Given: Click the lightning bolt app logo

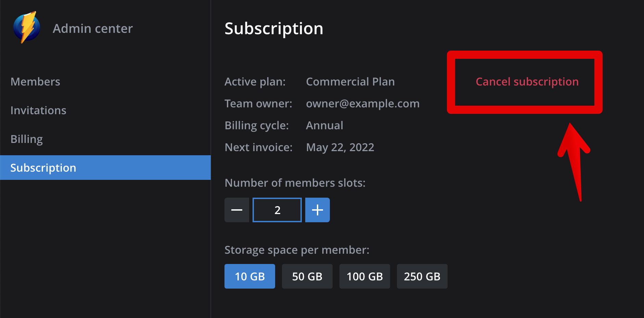Looking at the screenshot, I should (27, 27).
